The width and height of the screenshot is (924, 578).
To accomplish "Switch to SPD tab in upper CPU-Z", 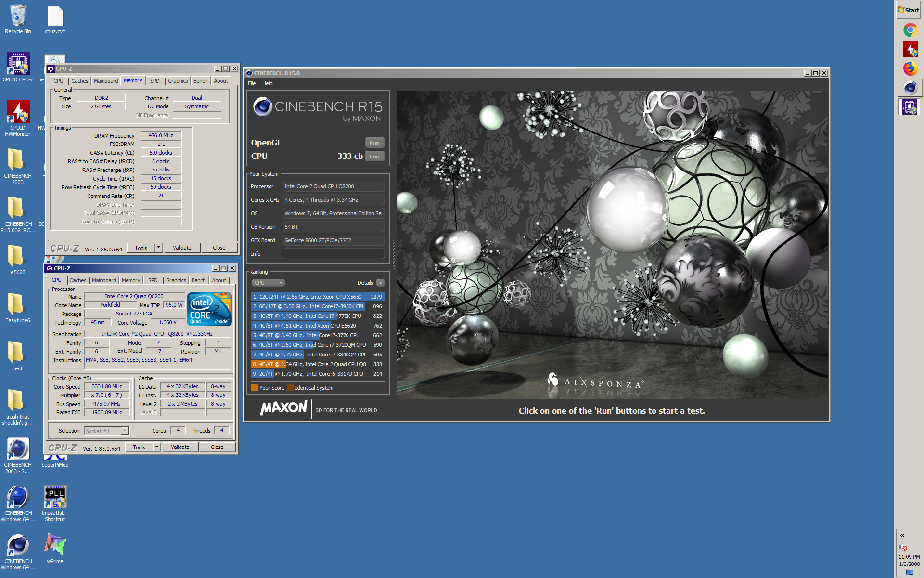I will click(x=154, y=81).
